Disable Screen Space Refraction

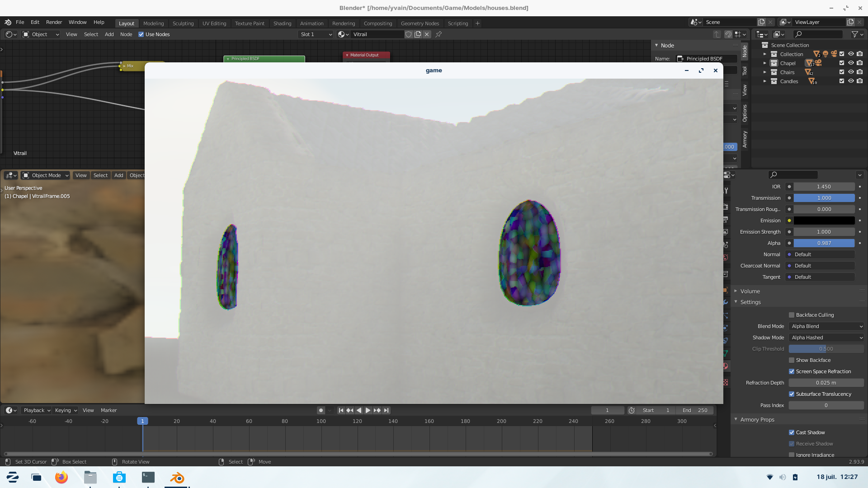pyautogui.click(x=792, y=371)
